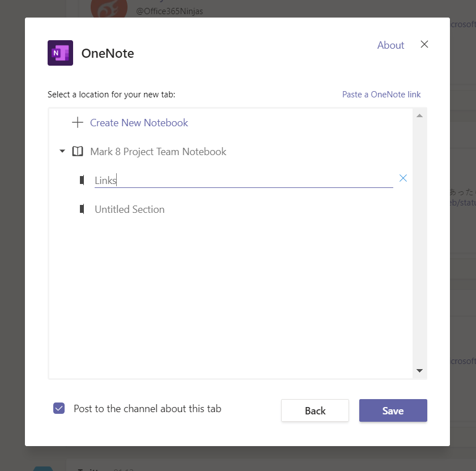Uncheck Post to the channel checkbox
This screenshot has width=476, height=471.
[59, 409]
